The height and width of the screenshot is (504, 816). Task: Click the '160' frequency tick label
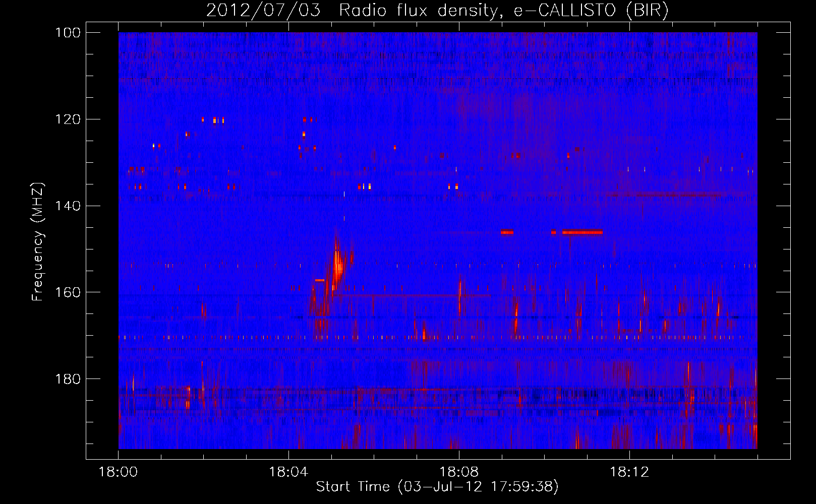click(x=68, y=292)
